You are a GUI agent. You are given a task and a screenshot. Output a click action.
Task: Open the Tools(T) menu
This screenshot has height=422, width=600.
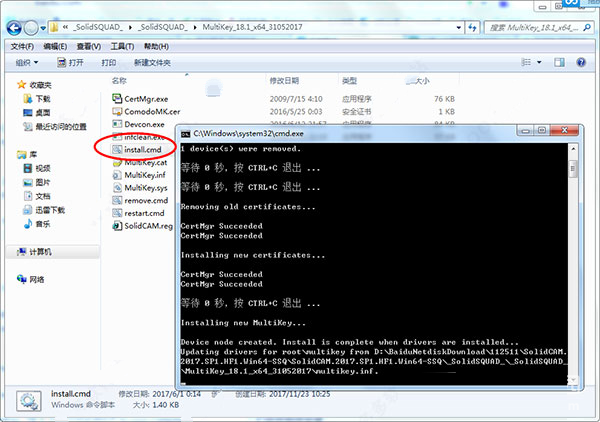click(x=122, y=46)
